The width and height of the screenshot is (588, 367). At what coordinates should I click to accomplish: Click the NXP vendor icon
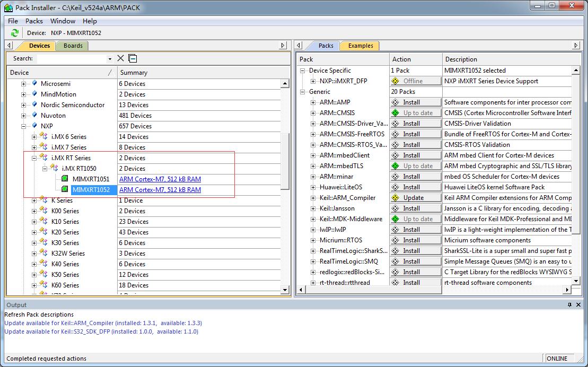click(34, 125)
